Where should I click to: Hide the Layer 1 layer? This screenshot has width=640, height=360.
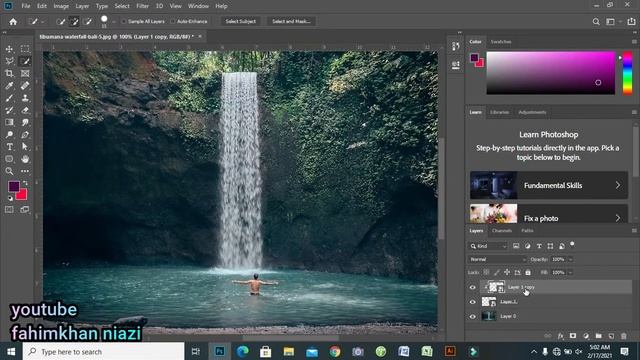click(473, 302)
